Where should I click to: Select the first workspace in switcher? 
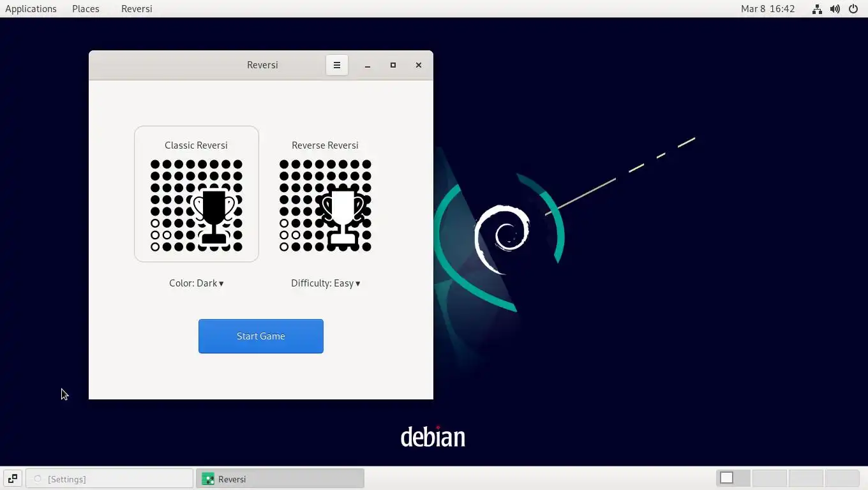click(x=733, y=478)
